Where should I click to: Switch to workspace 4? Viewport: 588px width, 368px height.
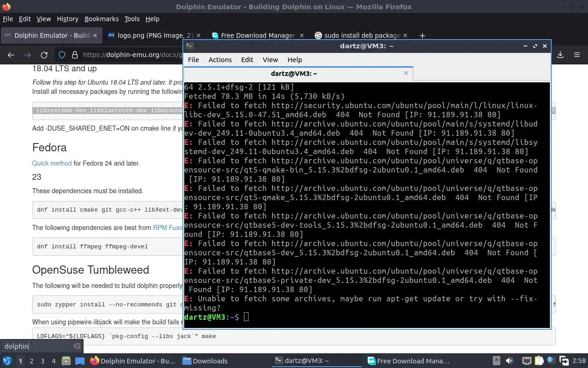[x=53, y=361]
